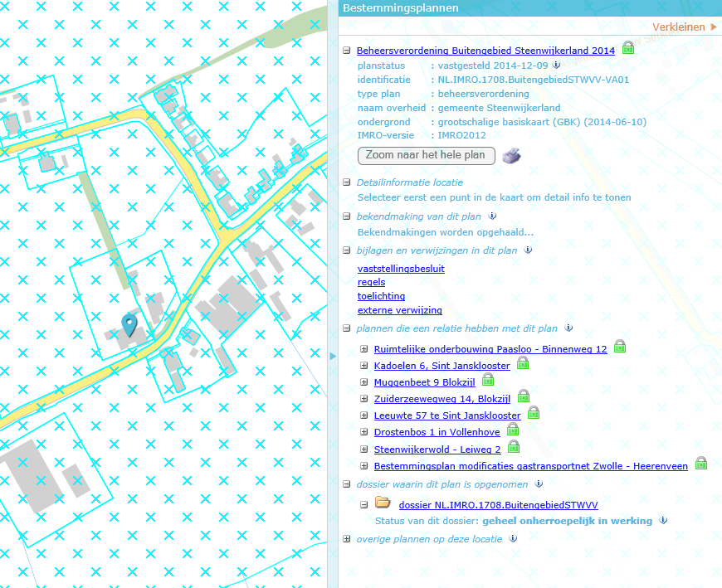Click lock icon beside Muggenbeet 9 Blokzijl
Screen dimensions: 722x588
pyautogui.click(x=488, y=379)
